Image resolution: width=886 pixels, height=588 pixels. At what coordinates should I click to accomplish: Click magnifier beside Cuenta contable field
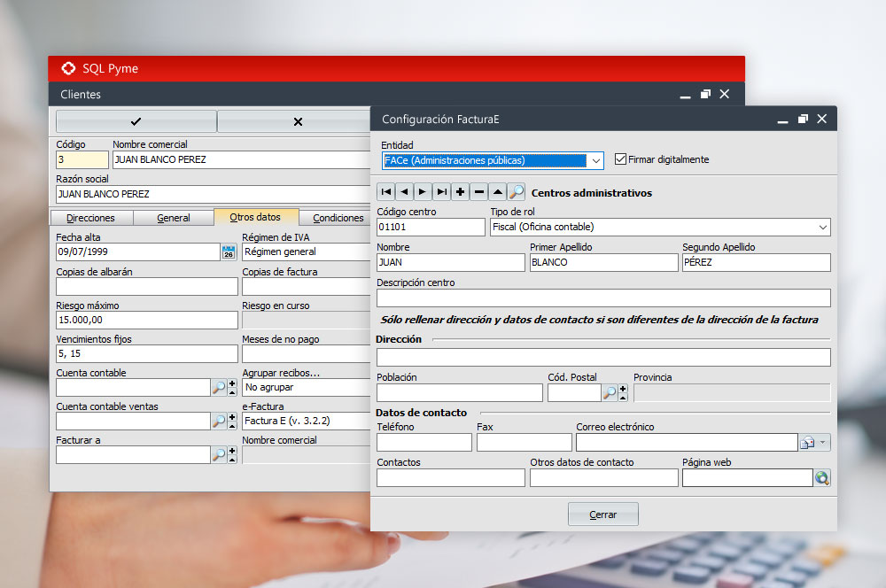(x=219, y=387)
